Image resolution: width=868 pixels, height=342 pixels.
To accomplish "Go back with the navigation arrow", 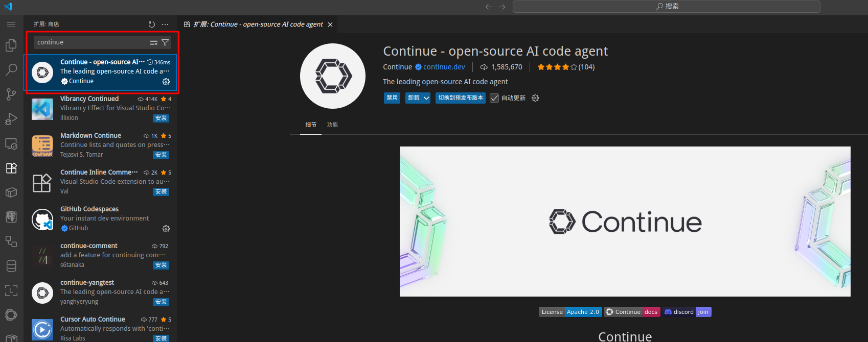I will [x=489, y=7].
